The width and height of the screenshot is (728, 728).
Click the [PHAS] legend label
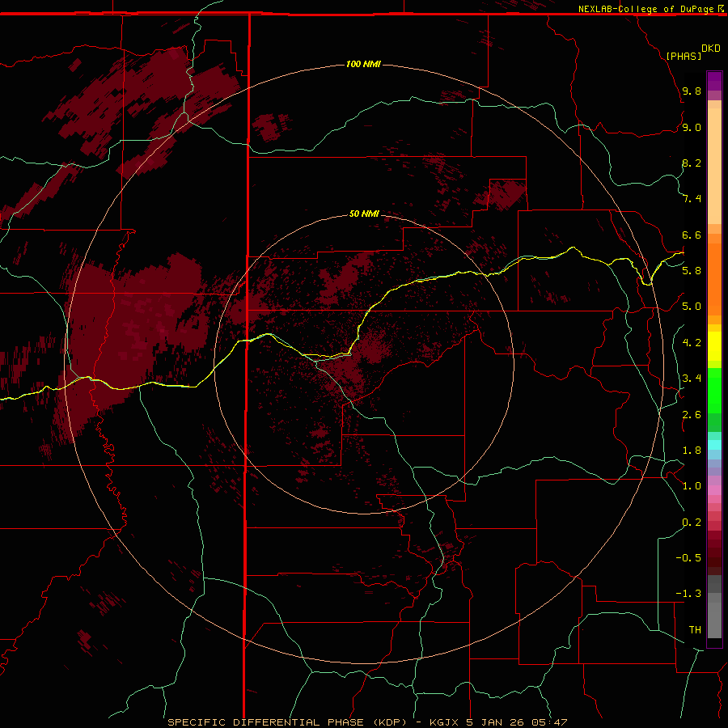(684, 56)
